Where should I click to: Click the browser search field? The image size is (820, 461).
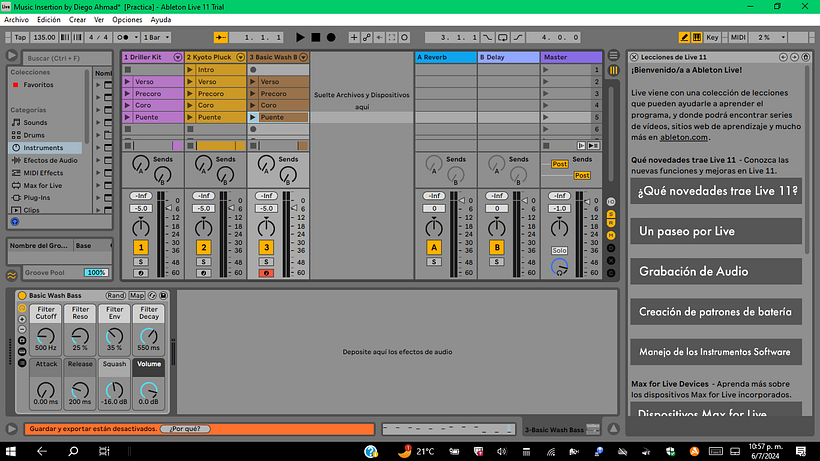[67, 58]
